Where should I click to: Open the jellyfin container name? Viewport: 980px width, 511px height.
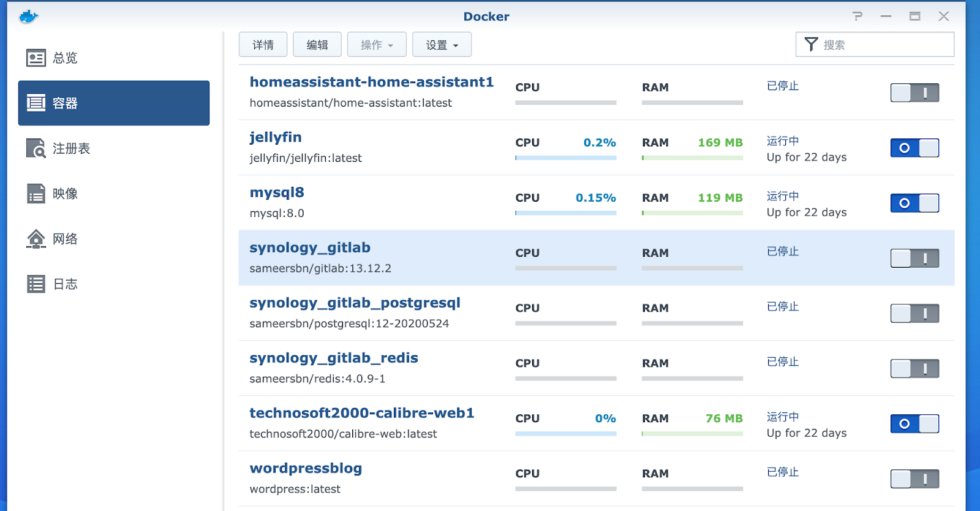tap(275, 137)
